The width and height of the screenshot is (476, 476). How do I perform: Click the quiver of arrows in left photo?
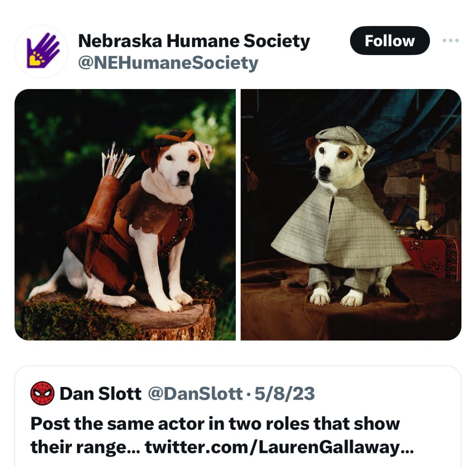pyautogui.click(x=109, y=188)
